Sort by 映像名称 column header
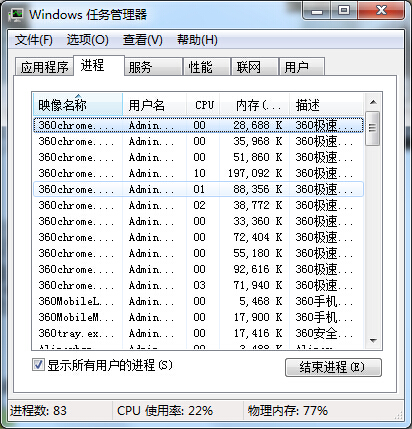The height and width of the screenshot is (429, 412). tap(78, 105)
